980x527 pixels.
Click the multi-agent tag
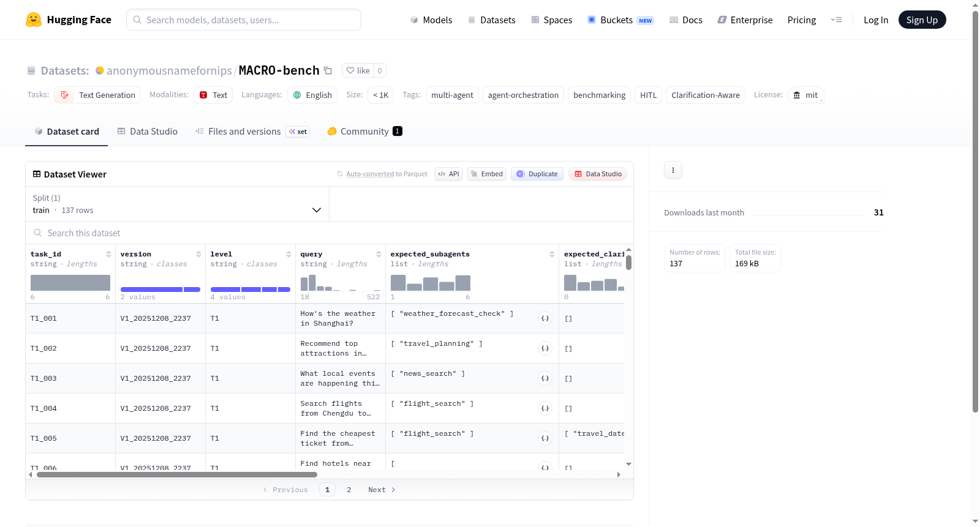coord(452,95)
